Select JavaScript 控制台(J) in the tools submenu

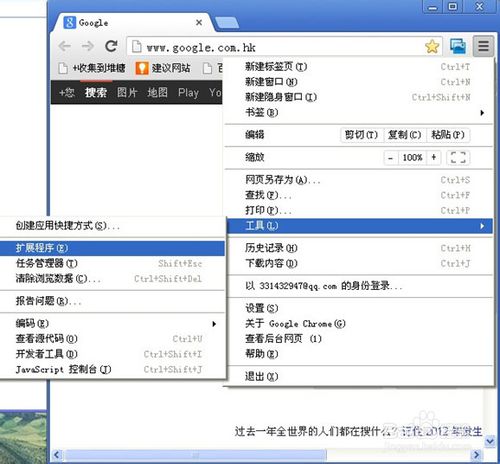pos(112,369)
